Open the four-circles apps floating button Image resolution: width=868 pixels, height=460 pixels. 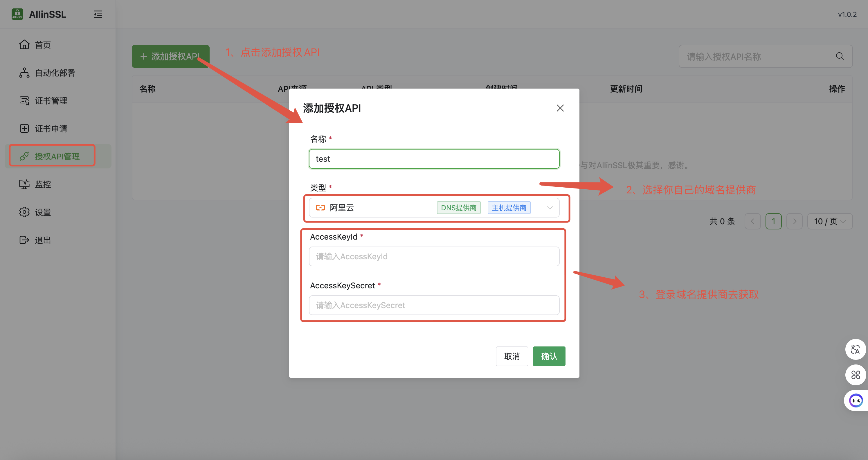click(855, 375)
